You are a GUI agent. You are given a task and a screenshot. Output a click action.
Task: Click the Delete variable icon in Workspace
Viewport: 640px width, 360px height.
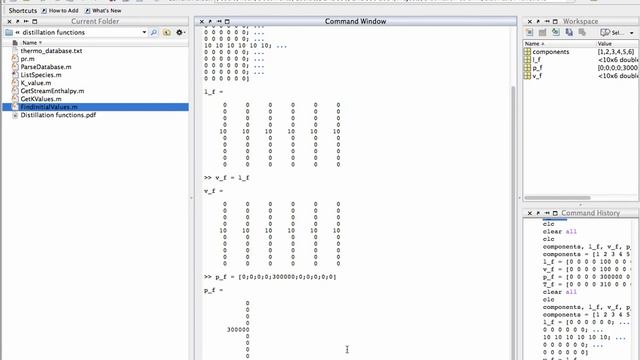pos(582,32)
